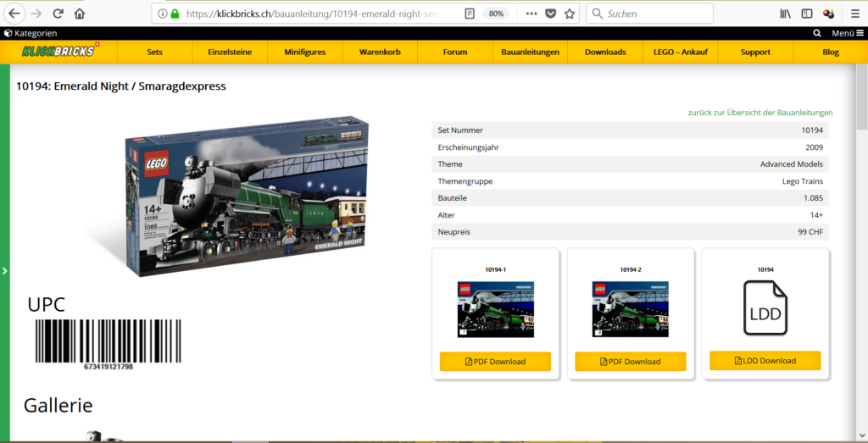The image size is (868, 443).
Task: Open the Minifigures navigation tab
Action: pyautogui.click(x=305, y=52)
